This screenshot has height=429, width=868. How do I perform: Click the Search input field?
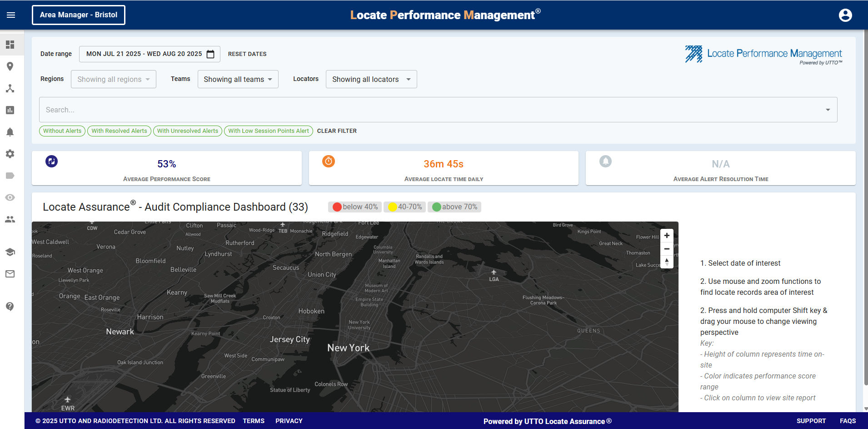(438, 110)
